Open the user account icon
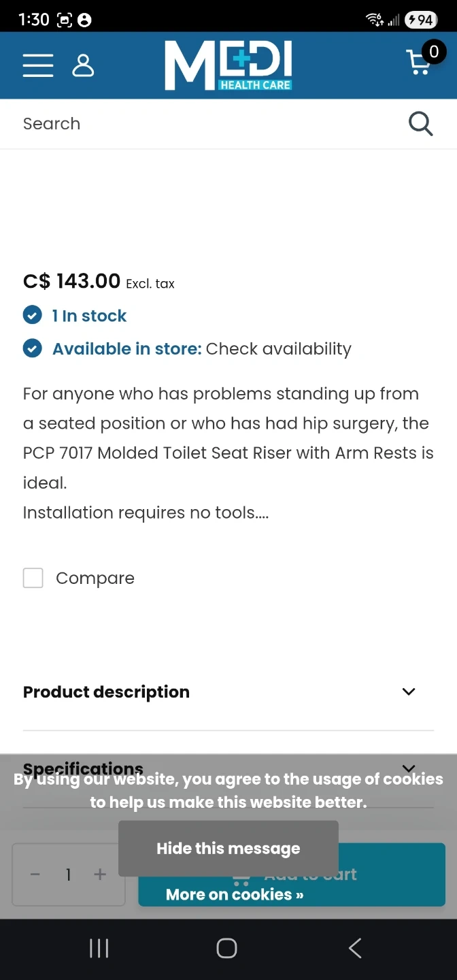457x980 pixels. coord(83,65)
